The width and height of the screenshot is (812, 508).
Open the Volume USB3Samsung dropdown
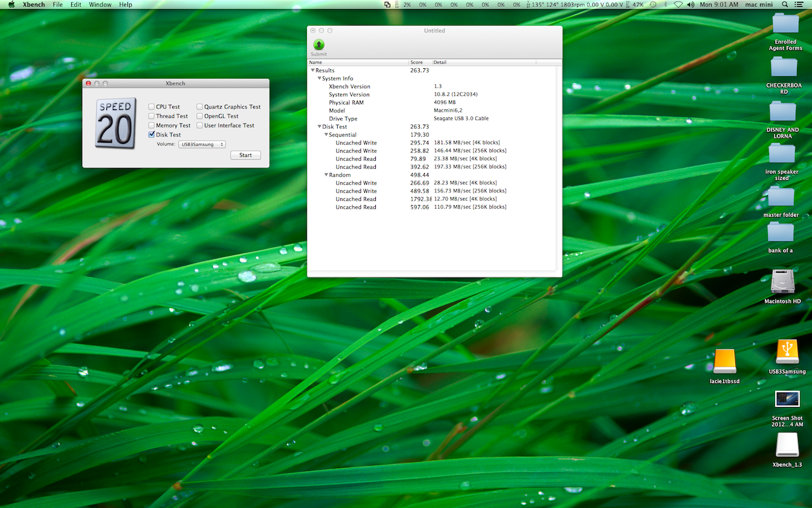click(202, 144)
